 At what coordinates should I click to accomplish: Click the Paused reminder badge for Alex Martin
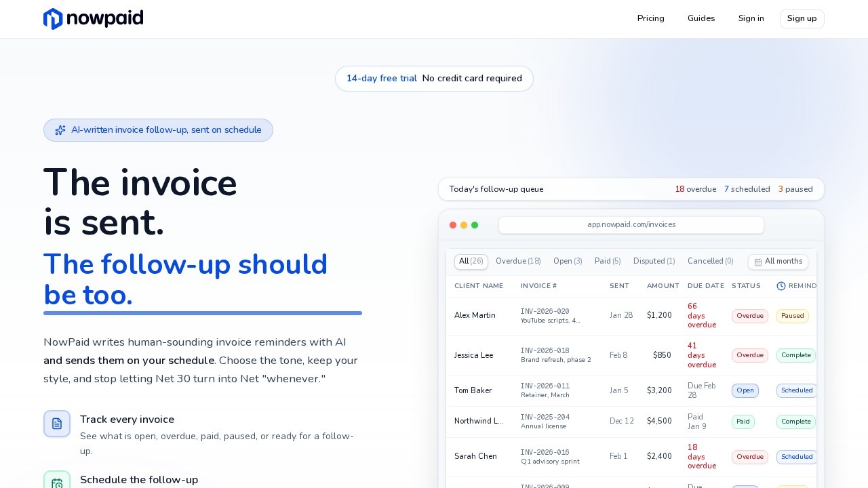click(x=793, y=316)
